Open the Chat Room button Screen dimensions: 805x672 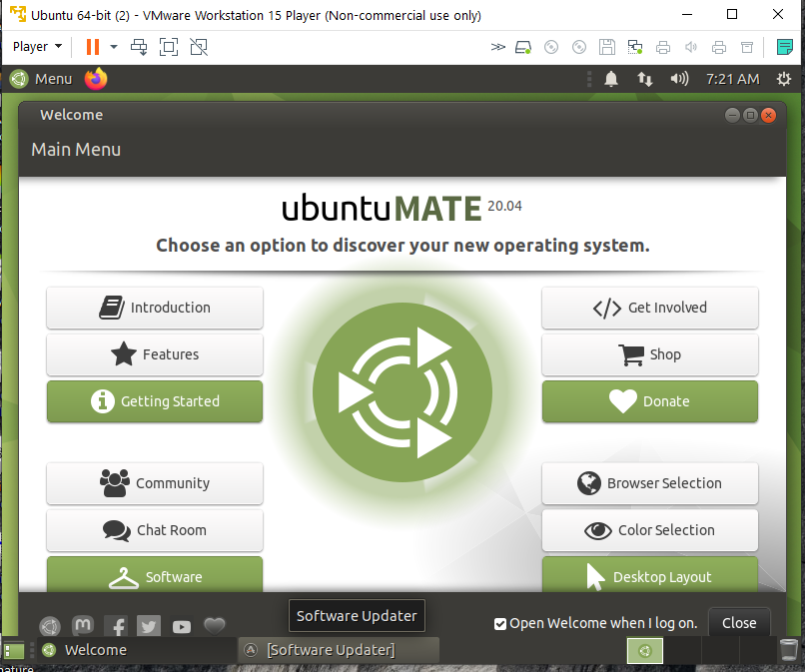tap(155, 530)
